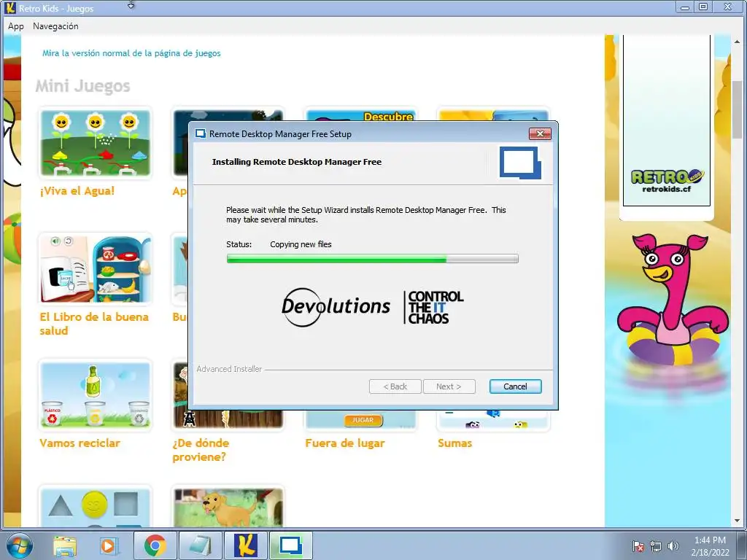This screenshot has height=560, width=747.
Task: Open Windows Explorer from the taskbar
Action: [x=64, y=545]
